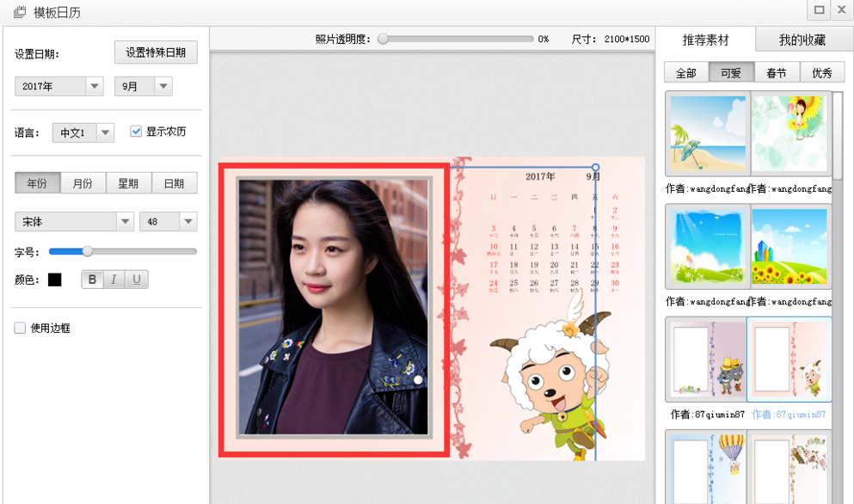Screen dimensions: 854x504
Task: Click the black font color swatch
Action: point(55,280)
